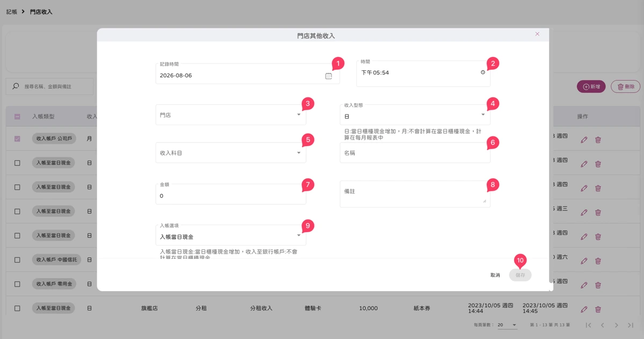Edit the 收入帳戶 零用金 row with pencil
Image resolution: width=644 pixels, height=339 pixels.
click(584, 285)
